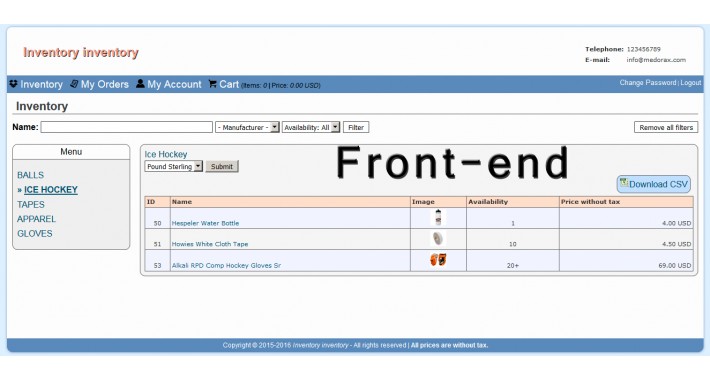Viewport: 710px width, 380px height.
Task: Open the Pound Sterling currency dropdown
Action: [173, 166]
